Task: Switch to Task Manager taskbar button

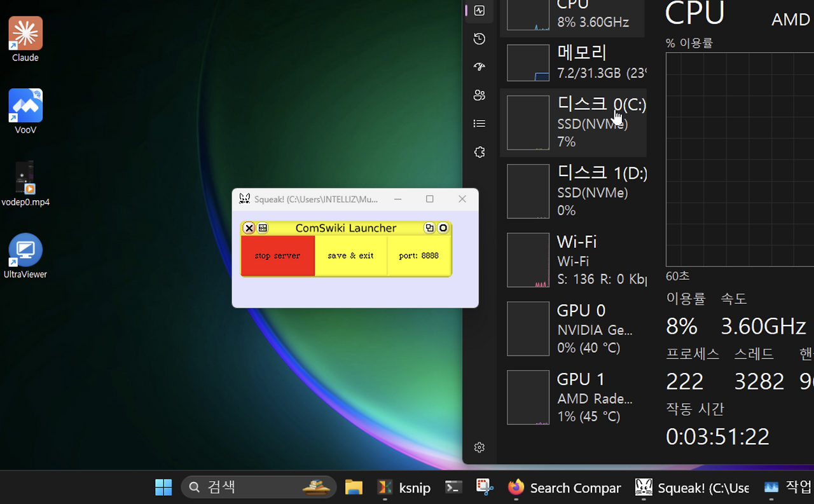Action: (x=787, y=487)
